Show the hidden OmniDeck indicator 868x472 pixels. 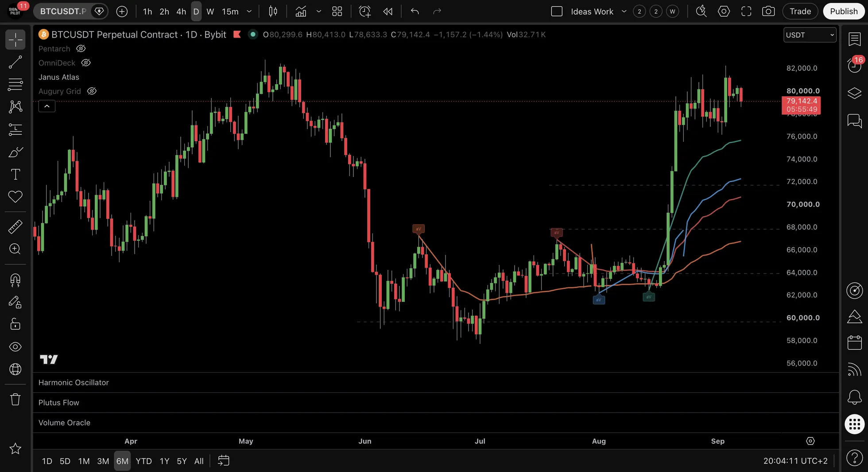tap(86, 63)
